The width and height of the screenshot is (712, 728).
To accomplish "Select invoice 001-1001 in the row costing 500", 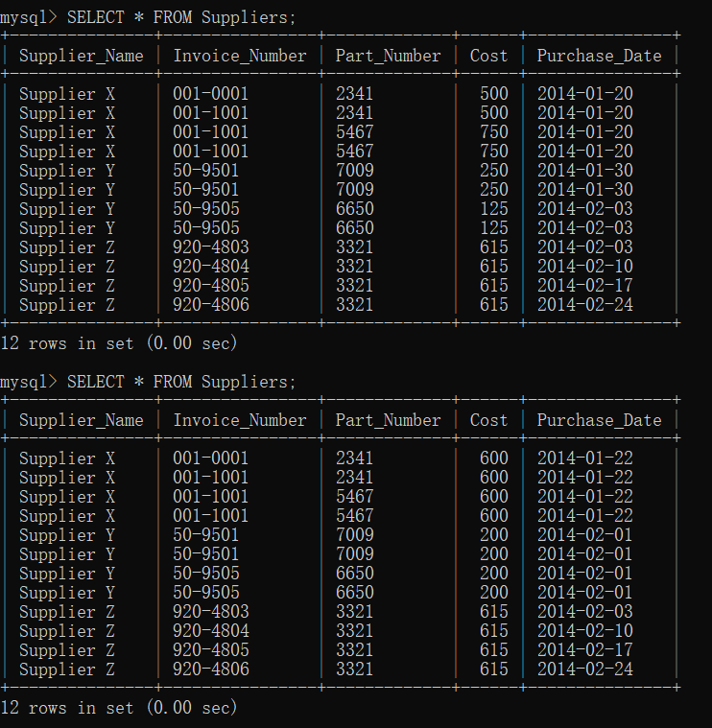I will (x=210, y=113).
